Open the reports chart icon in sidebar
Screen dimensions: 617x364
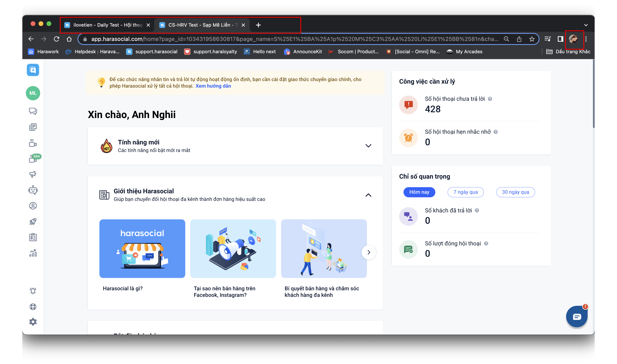click(x=33, y=253)
